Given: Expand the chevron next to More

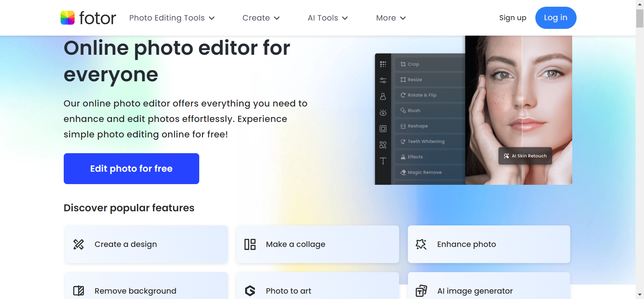Looking at the screenshot, I should 403,18.
